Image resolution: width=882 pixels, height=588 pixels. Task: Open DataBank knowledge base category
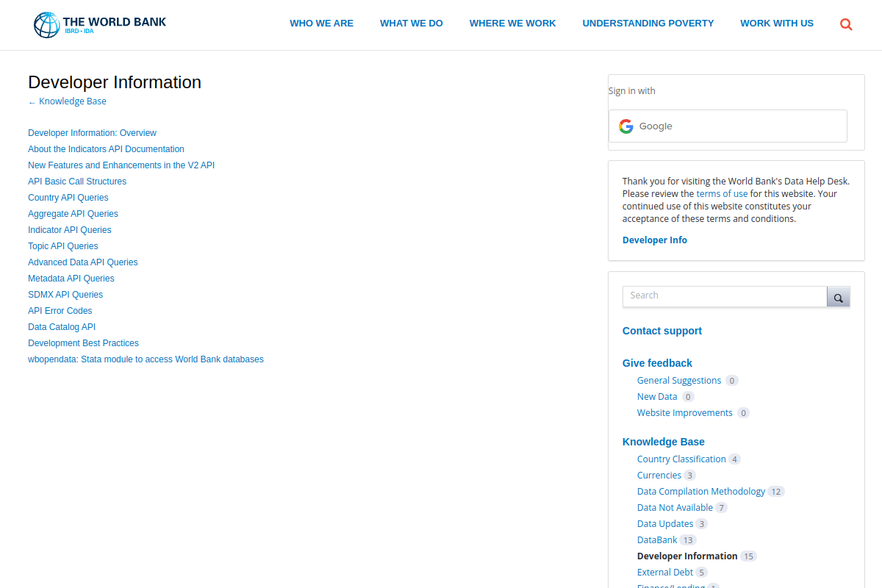pos(657,540)
